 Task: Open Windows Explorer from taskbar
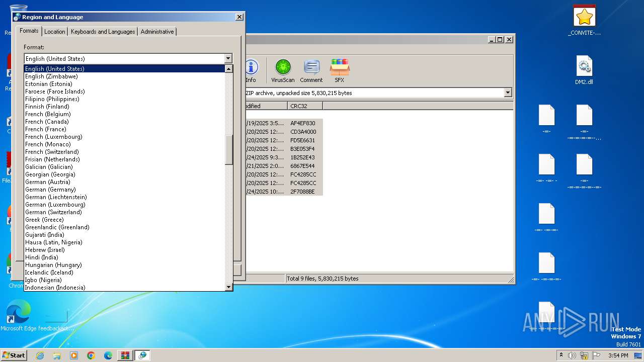pos(57,355)
